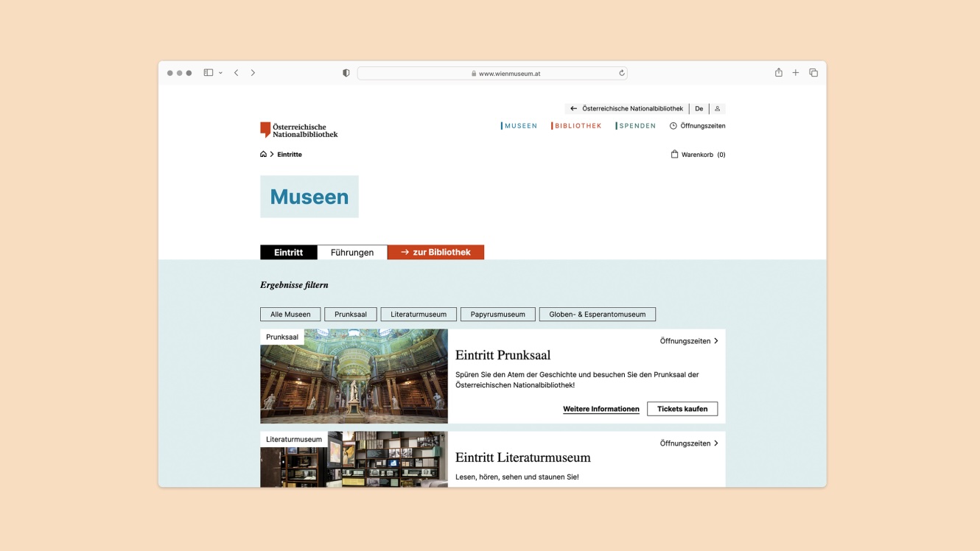Select the Eintritt tab
The image size is (980, 551).
[289, 253]
